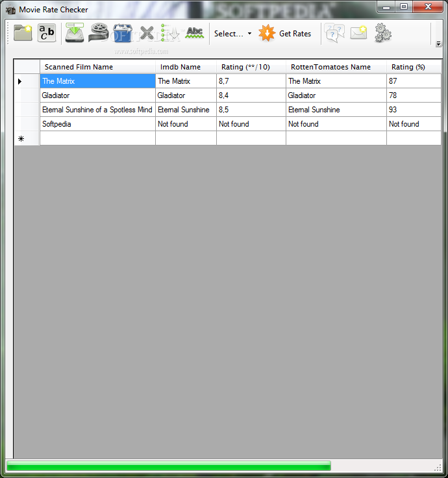Click the envelope mail icon
Viewport: 448px width, 478px height.
point(358,33)
